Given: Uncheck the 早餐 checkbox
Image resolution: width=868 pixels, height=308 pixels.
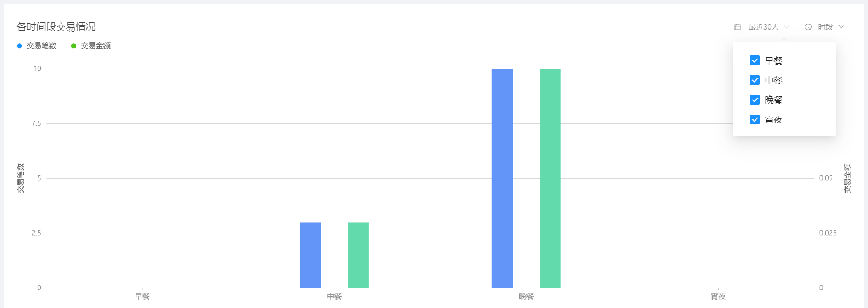Looking at the screenshot, I should [755, 60].
